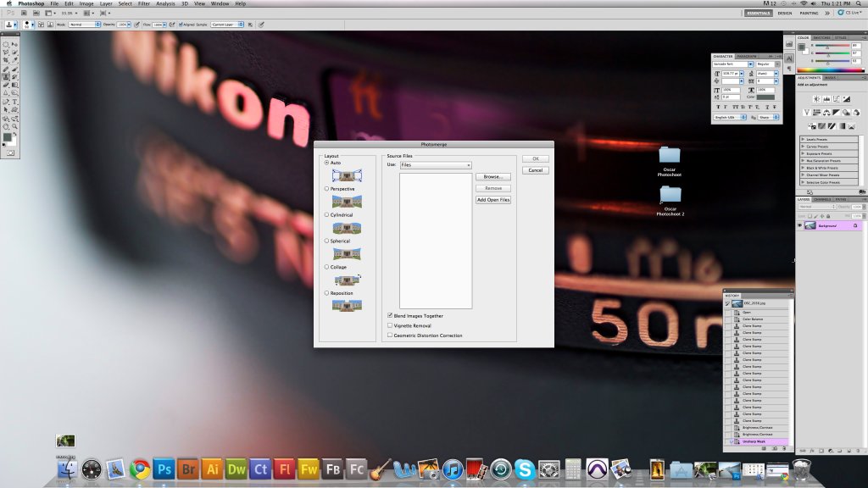The height and width of the screenshot is (488, 868).
Task: Select the Zoom tool in toolbox
Action: 15,126
